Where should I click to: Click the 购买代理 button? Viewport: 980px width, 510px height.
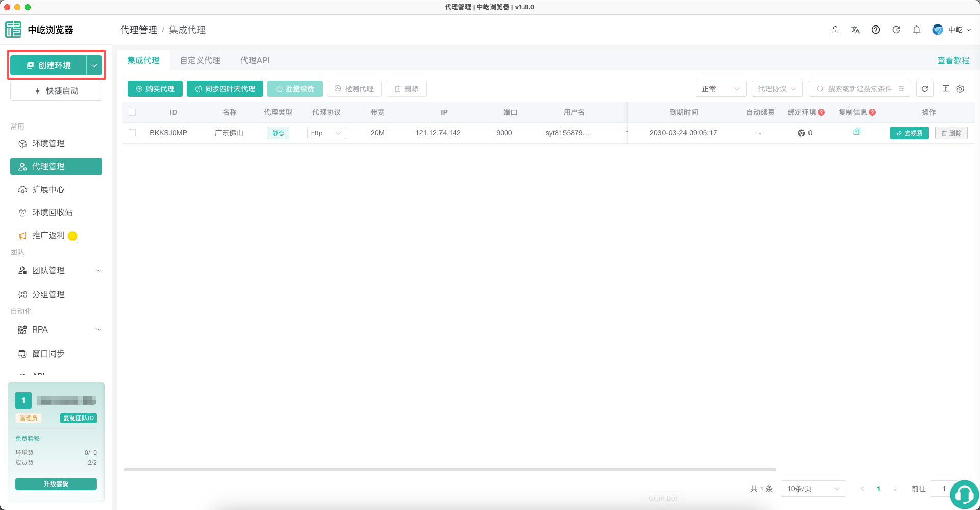tap(155, 89)
